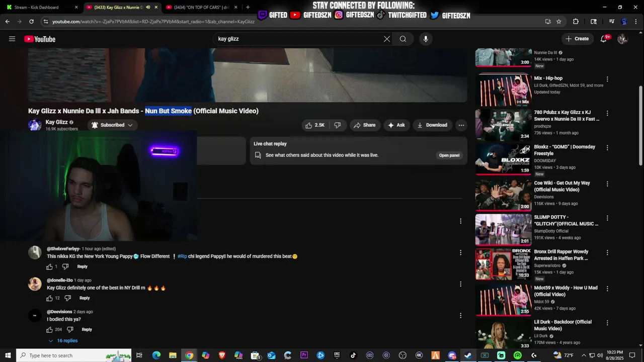The height and width of the screenshot is (362, 644).
Task: Open the live chat replay panel
Action: point(449,155)
